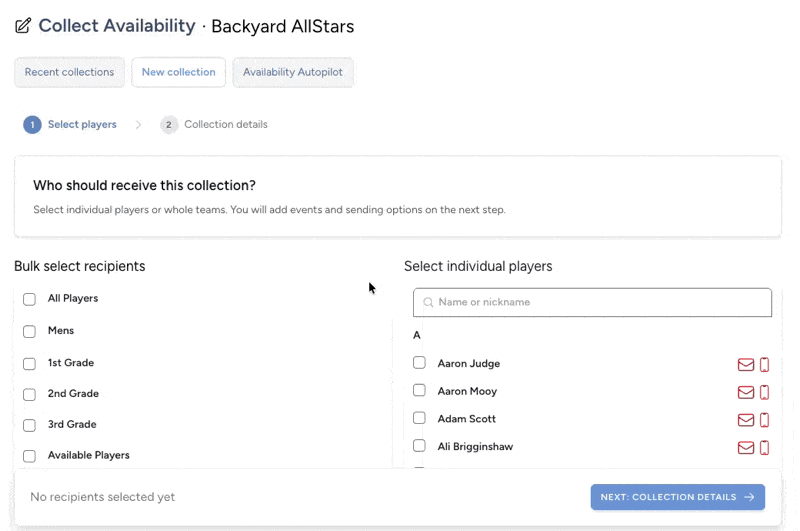Screen dimensions: 800x531
Task: Open the Availability Autopilot tab
Action: click(293, 72)
